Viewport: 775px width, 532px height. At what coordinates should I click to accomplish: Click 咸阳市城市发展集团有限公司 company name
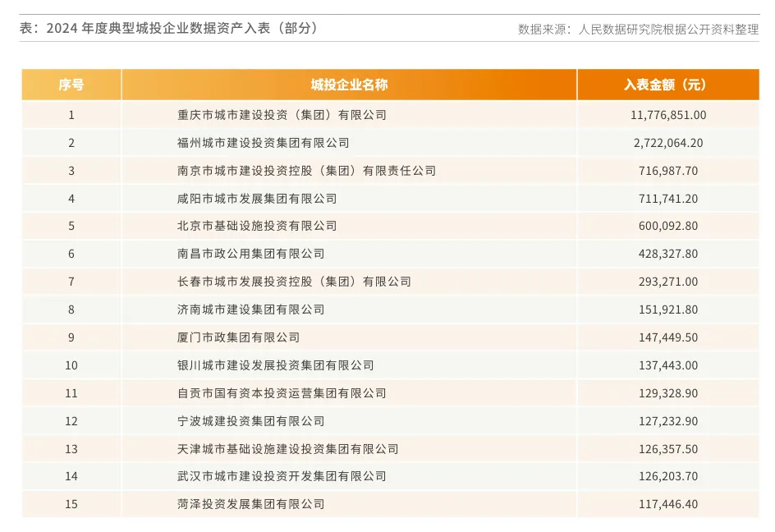pos(257,199)
